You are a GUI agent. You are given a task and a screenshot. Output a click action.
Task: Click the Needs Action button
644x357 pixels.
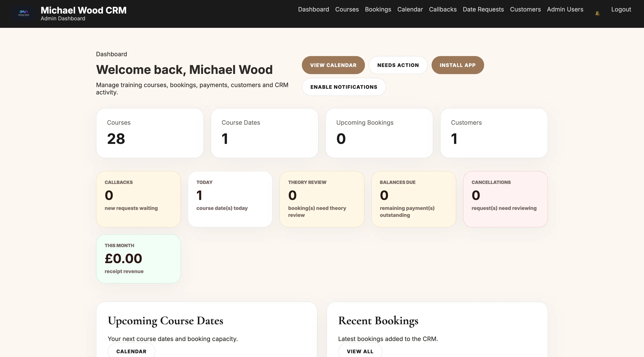pyautogui.click(x=398, y=65)
